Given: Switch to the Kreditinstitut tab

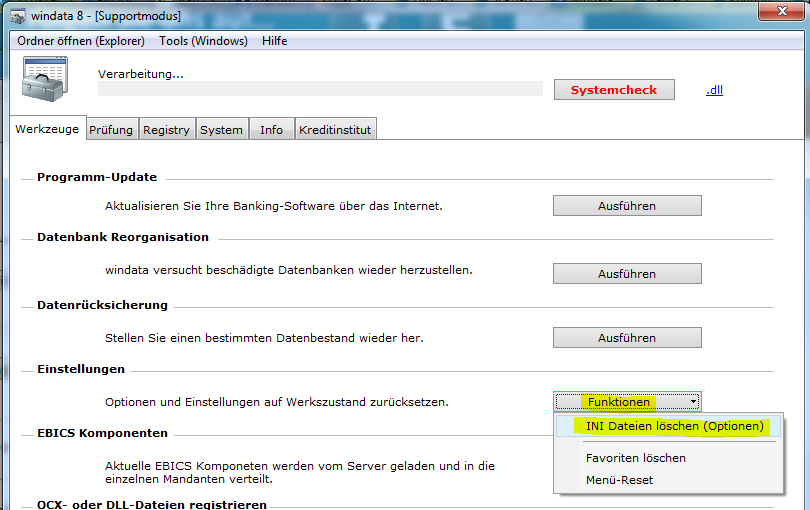Looking at the screenshot, I should tap(335, 130).
